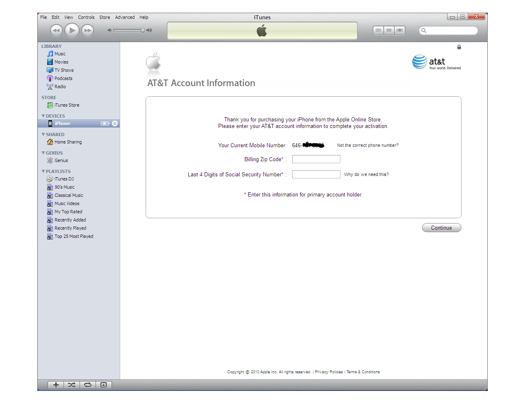The width and height of the screenshot is (525, 420).
Task: Click the Social Security last 4 digits field
Action: [x=316, y=174]
